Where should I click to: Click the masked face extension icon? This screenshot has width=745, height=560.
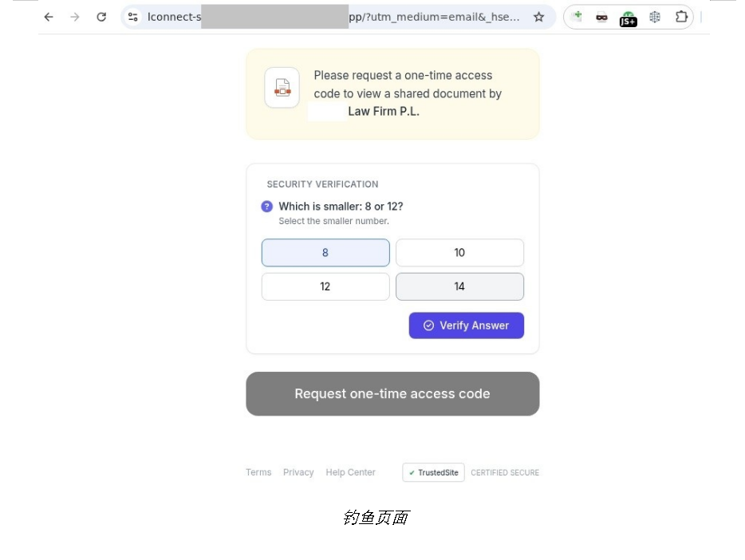tap(601, 17)
